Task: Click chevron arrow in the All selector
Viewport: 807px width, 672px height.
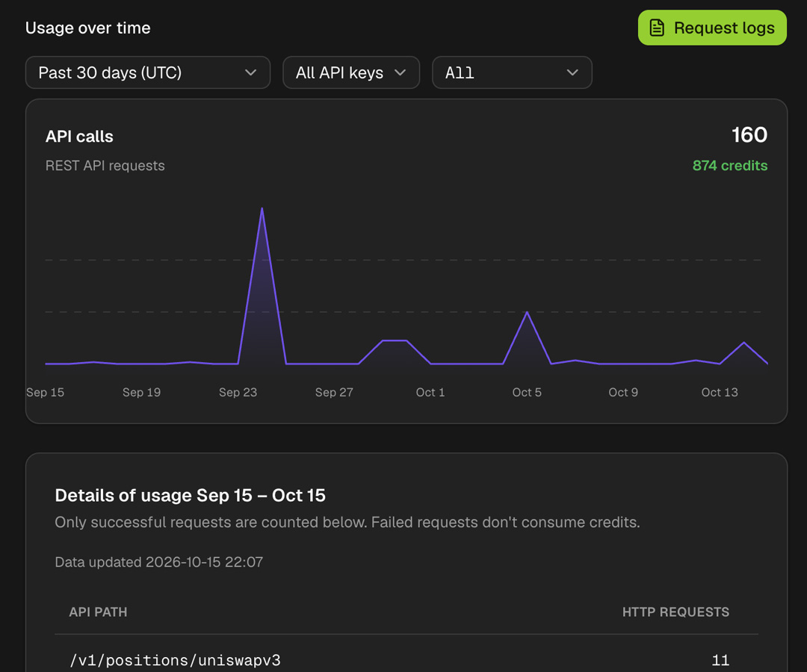Action: (572, 72)
